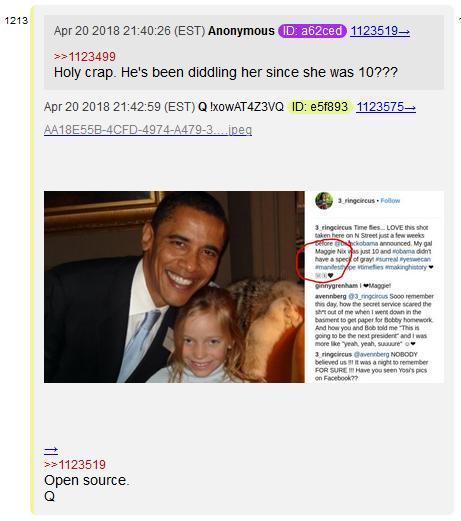
Task: Open the @3_ringcircus mention in avennberg's comment
Action: (368, 296)
